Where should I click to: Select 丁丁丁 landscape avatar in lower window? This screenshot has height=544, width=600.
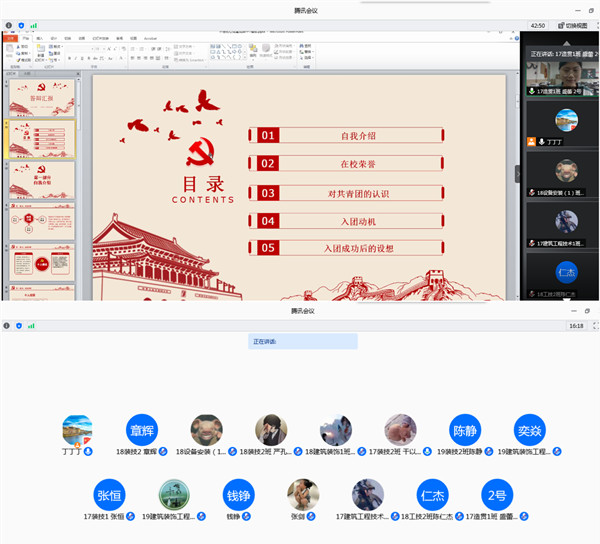(77, 430)
